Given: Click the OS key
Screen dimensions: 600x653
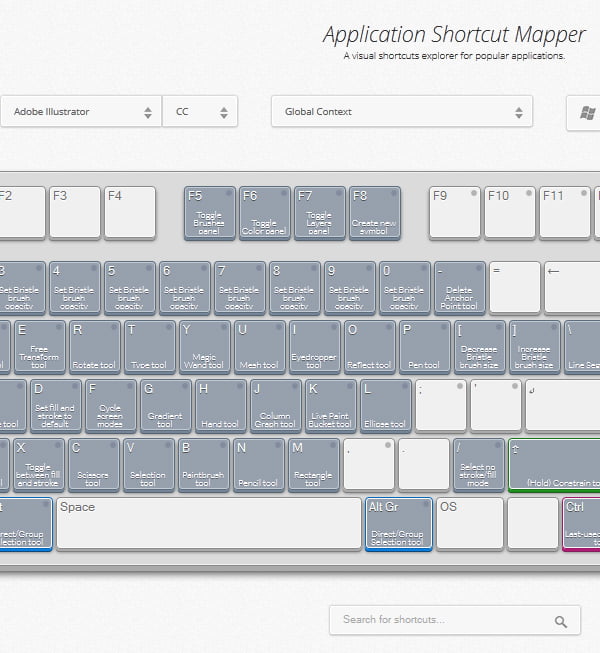Looking at the screenshot, I should [470, 523].
